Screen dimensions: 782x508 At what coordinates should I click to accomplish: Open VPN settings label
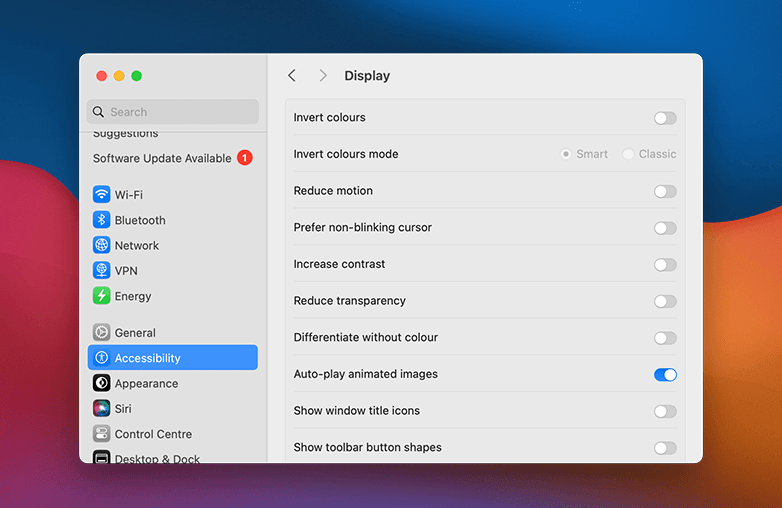click(x=126, y=271)
